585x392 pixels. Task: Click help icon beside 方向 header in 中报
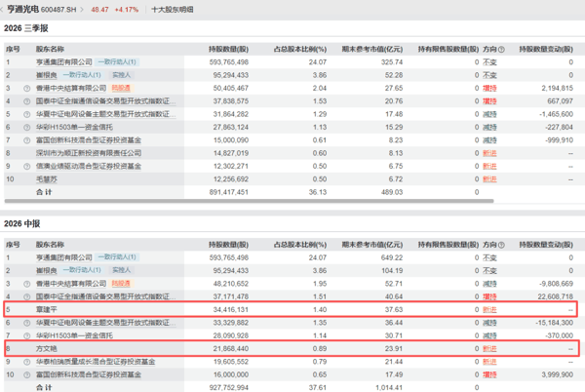tap(501, 245)
